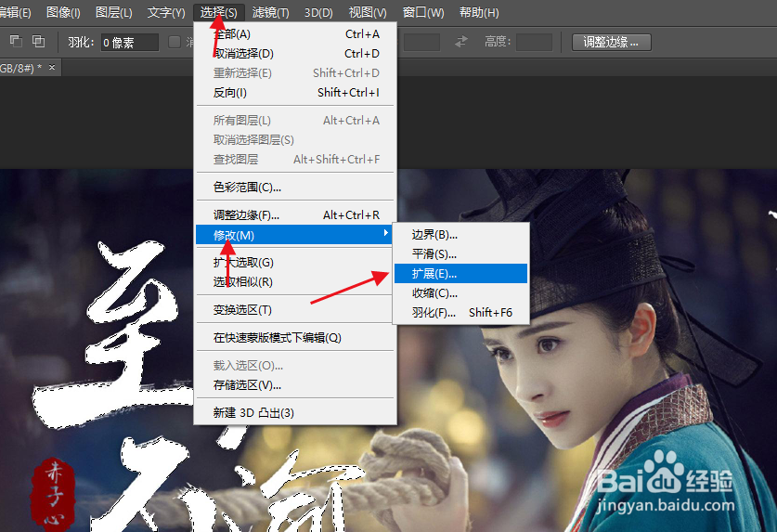The width and height of the screenshot is (777, 532).
Task: Choose 扩大选取(G) grow selection
Action: (296, 263)
